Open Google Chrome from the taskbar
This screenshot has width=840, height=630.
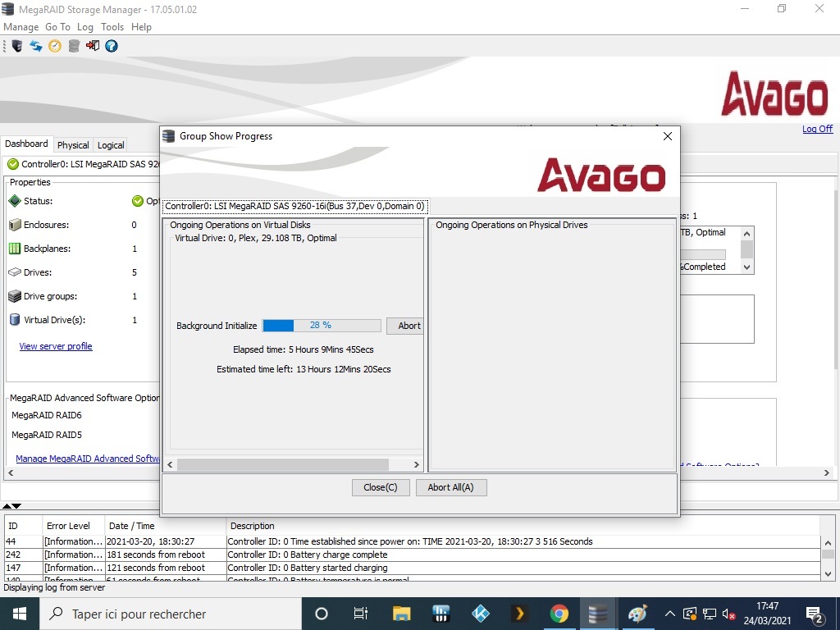coord(559,614)
